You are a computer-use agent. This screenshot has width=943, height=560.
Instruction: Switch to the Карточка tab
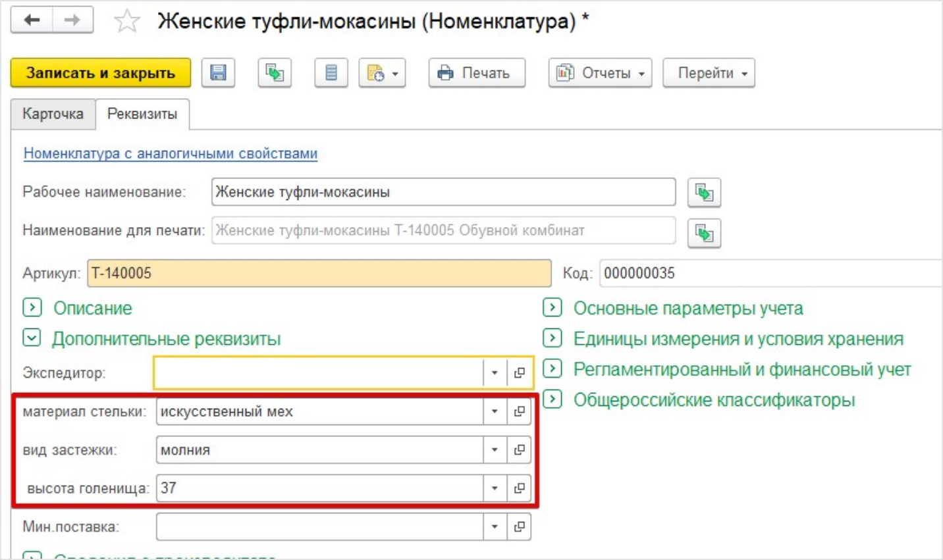(53, 114)
